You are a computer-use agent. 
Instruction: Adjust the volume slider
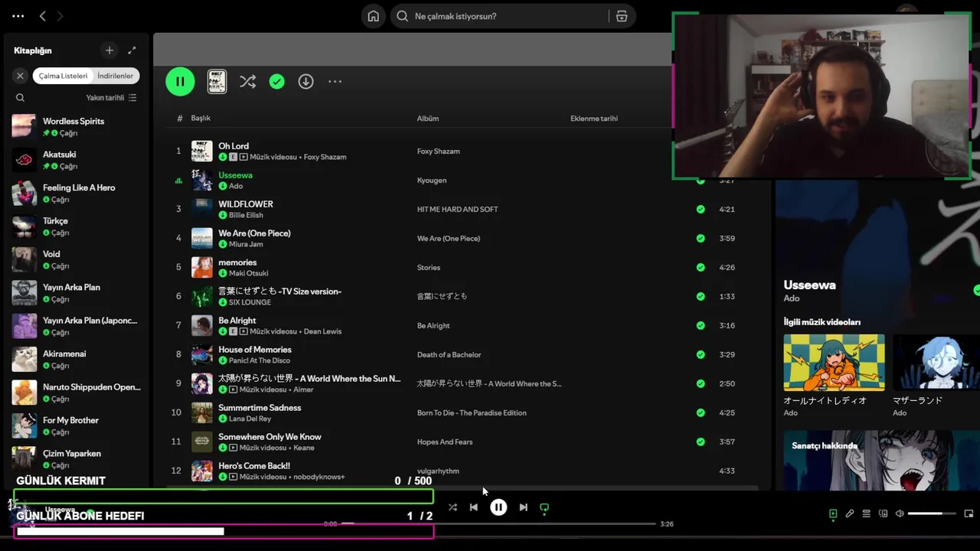tap(931, 514)
